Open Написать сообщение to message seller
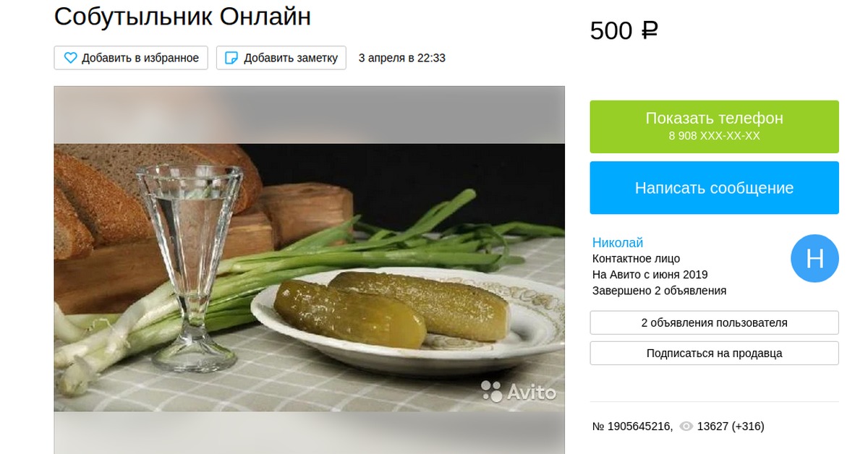The height and width of the screenshot is (454, 868). (714, 188)
